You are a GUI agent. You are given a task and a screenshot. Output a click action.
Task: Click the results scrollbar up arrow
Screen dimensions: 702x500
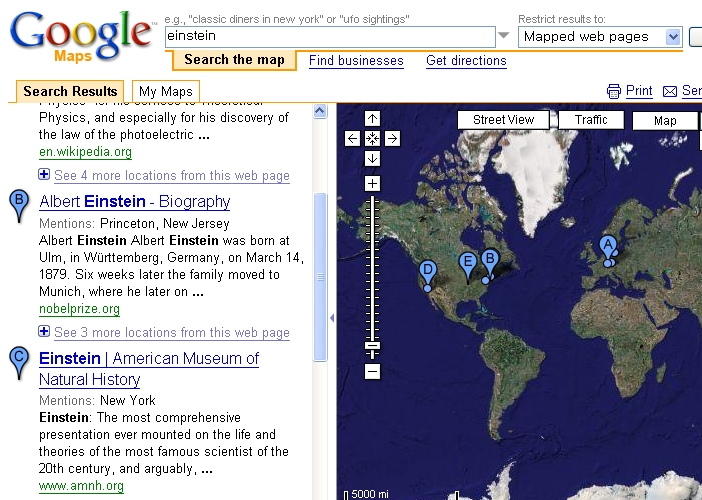tap(320, 111)
